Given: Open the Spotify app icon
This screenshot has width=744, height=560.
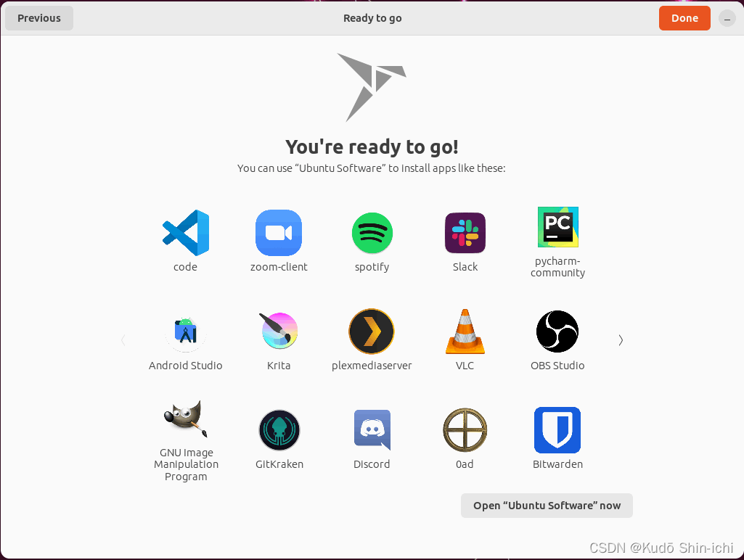Looking at the screenshot, I should (x=372, y=233).
